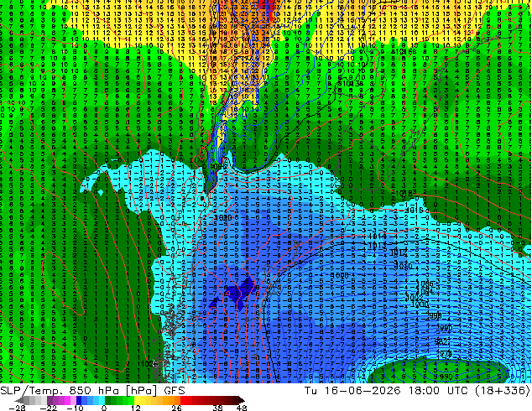Click the 1020 isobar label
This screenshot has height=411, width=532.
point(222,217)
